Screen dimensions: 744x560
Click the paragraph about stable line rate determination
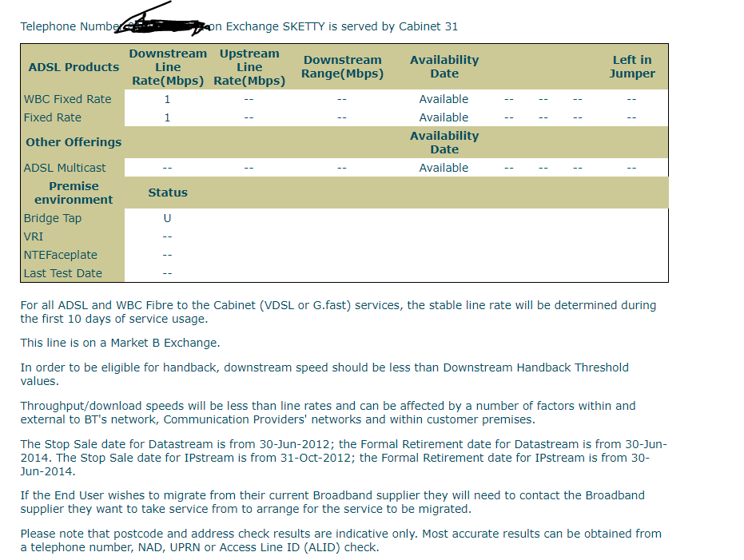pyautogui.click(x=338, y=312)
